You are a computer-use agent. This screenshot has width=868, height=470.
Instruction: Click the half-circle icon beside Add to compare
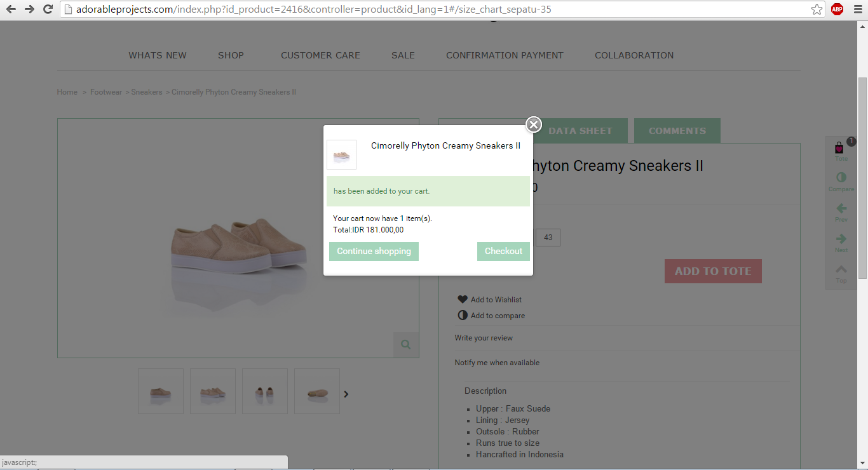(x=463, y=315)
